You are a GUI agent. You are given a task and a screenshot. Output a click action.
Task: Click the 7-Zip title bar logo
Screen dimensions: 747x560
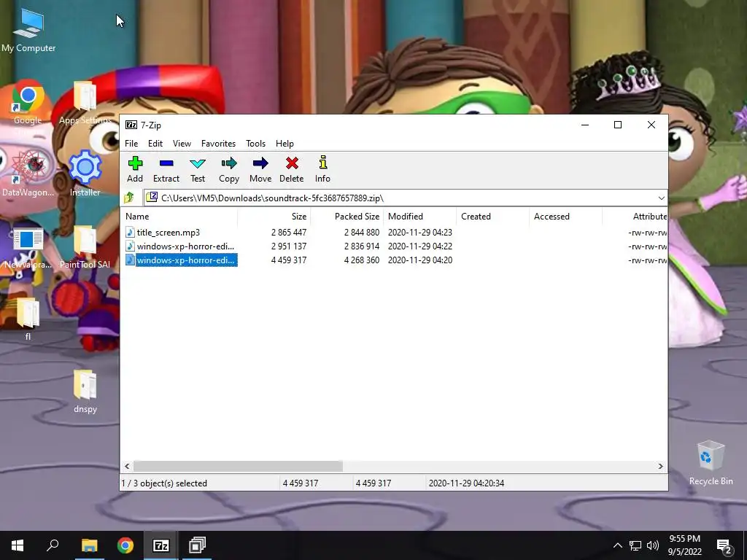[x=131, y=125]
